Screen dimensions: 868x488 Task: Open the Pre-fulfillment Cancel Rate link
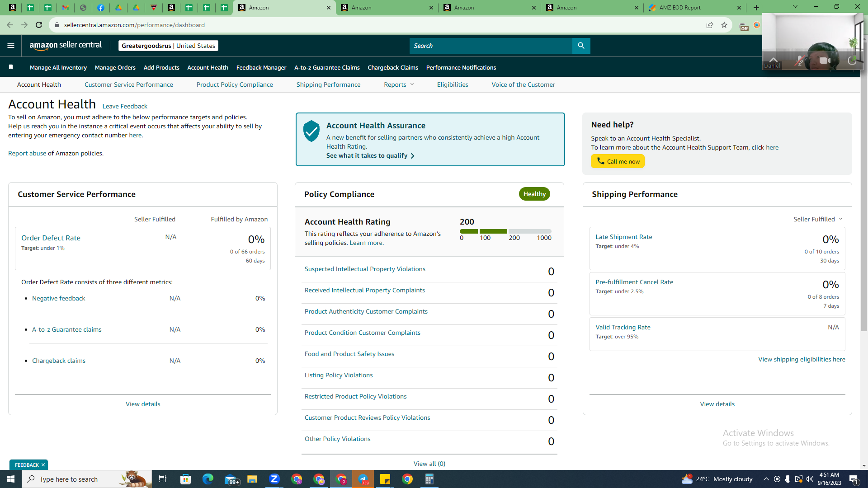tap(634, 282)
